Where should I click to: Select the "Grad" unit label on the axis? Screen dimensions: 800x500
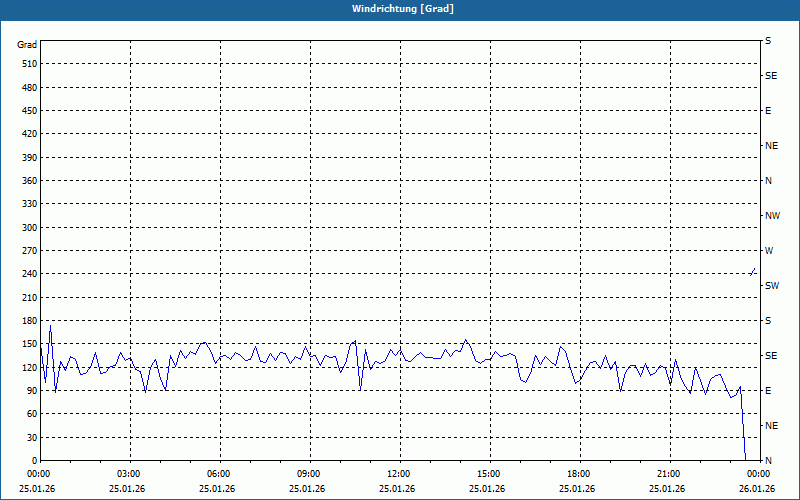tap(27, 45)
